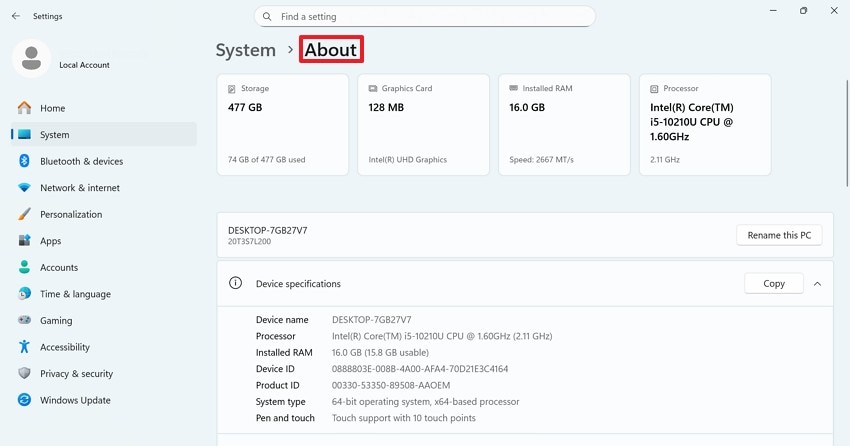Viewport: 850px width, 446px height.
Task: Open Privacy & security shield icon
Action: pyautogui.click(x=24, y=374)
